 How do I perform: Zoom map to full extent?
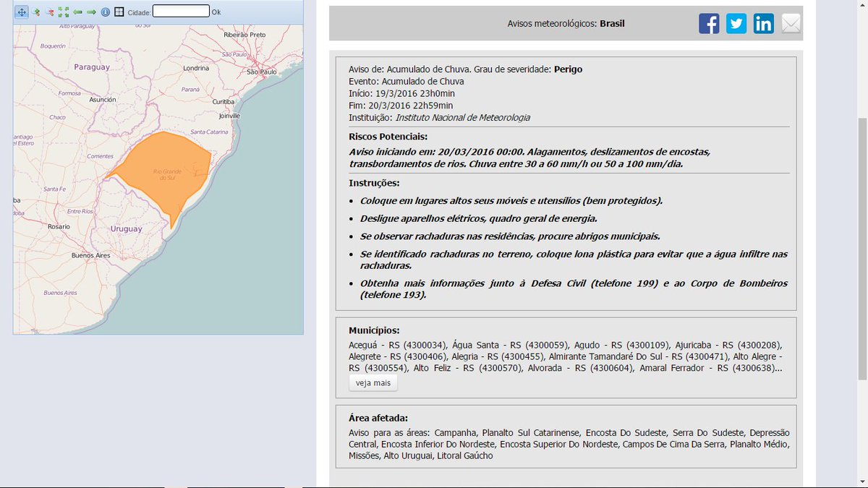point(64,12)
